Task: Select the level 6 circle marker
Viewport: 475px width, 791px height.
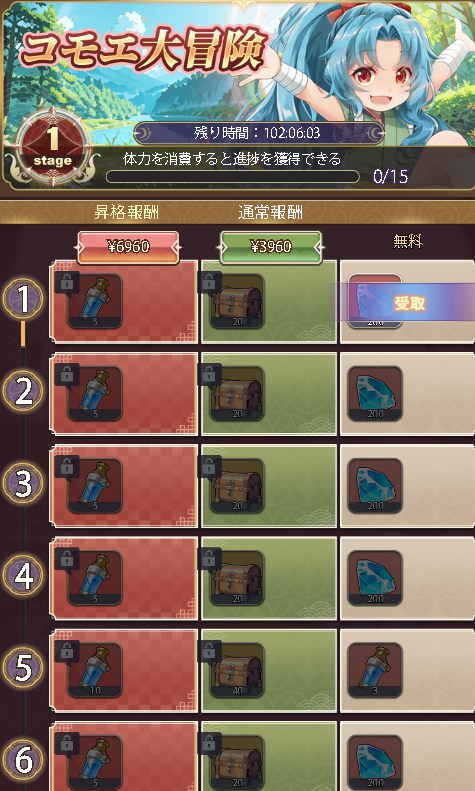Action: tap(24, 760)
